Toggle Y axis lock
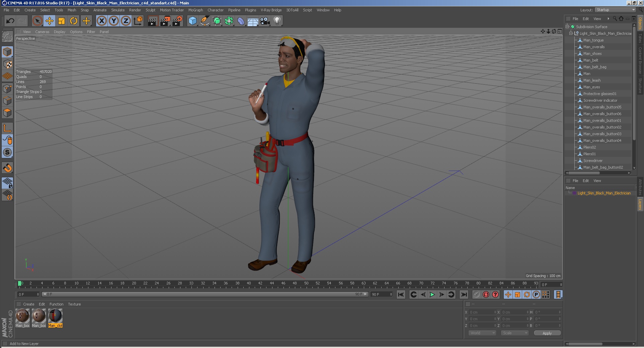Image resolution: width=644 pixels, height=348 pixels. click(x=114, y=21)
